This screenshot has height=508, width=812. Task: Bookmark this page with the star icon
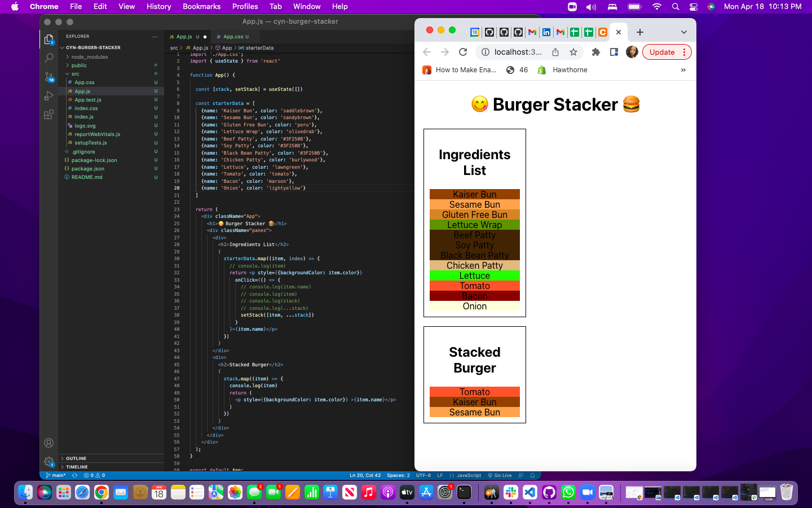point(573,52)
